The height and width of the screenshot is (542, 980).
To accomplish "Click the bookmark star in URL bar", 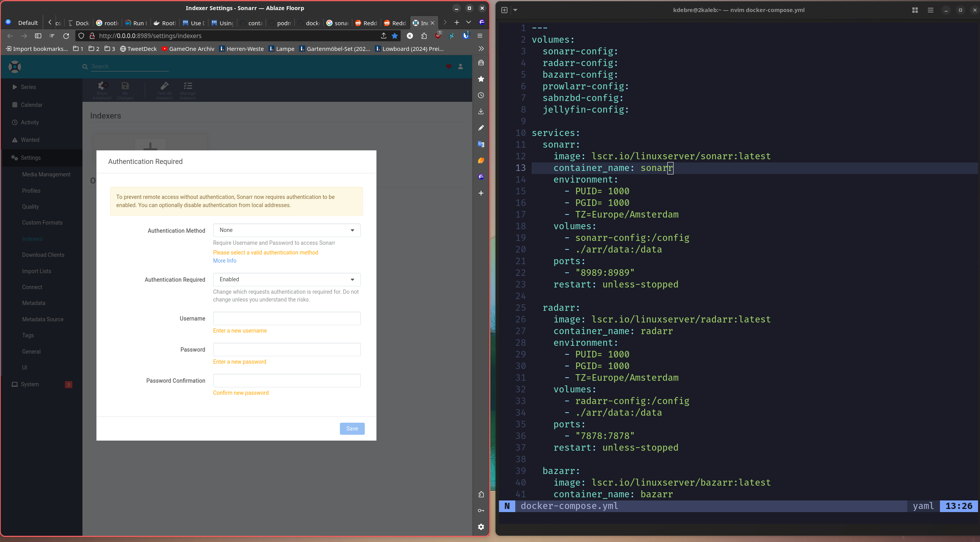I will pyautogui.click(x=395, y=36).
